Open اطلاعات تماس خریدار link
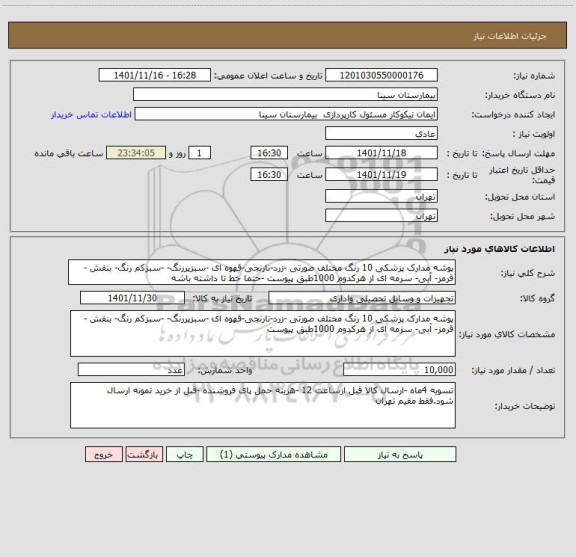Viewport: 576px width, 557px height. 91,115
